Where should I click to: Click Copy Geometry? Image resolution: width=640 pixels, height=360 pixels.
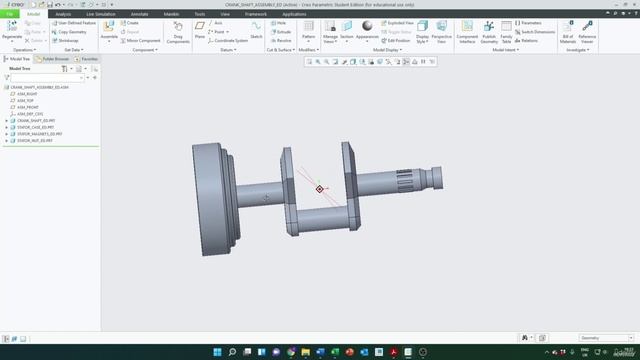coord(69,32)
